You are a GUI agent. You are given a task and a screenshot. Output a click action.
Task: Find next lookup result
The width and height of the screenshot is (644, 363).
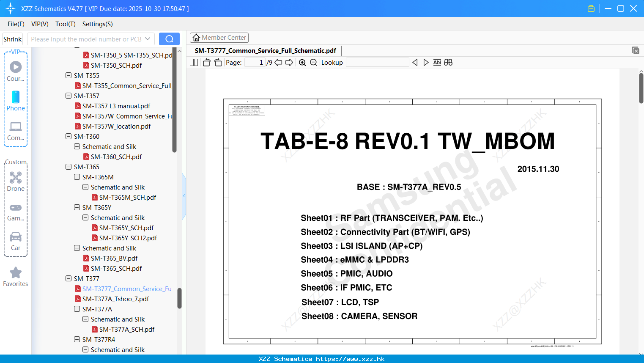[426, 62]
